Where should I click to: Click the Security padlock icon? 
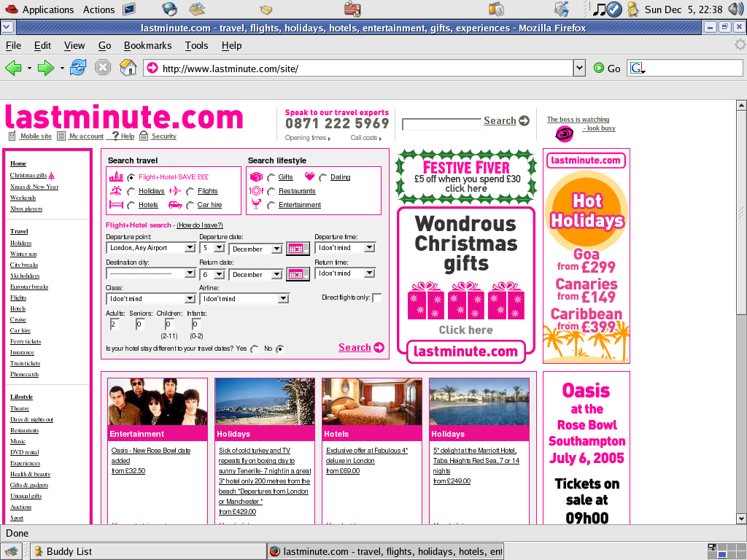click(144, 136)
